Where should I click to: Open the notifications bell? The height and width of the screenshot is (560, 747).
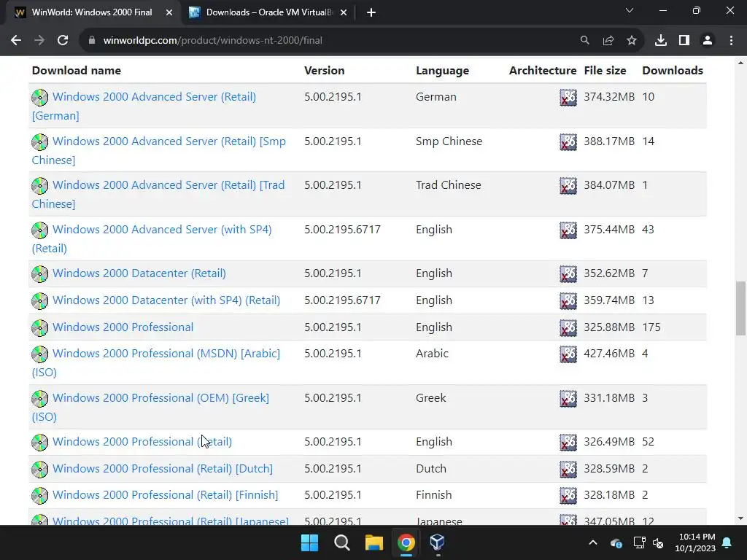(x=727, y=542)
